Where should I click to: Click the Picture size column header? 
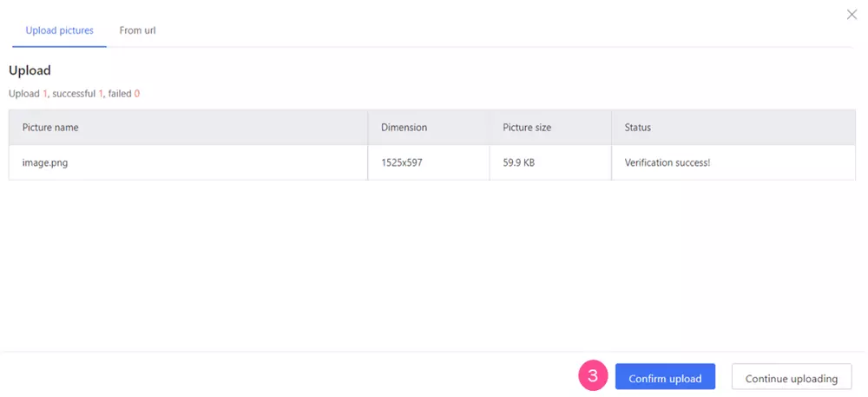click(527, 128)
